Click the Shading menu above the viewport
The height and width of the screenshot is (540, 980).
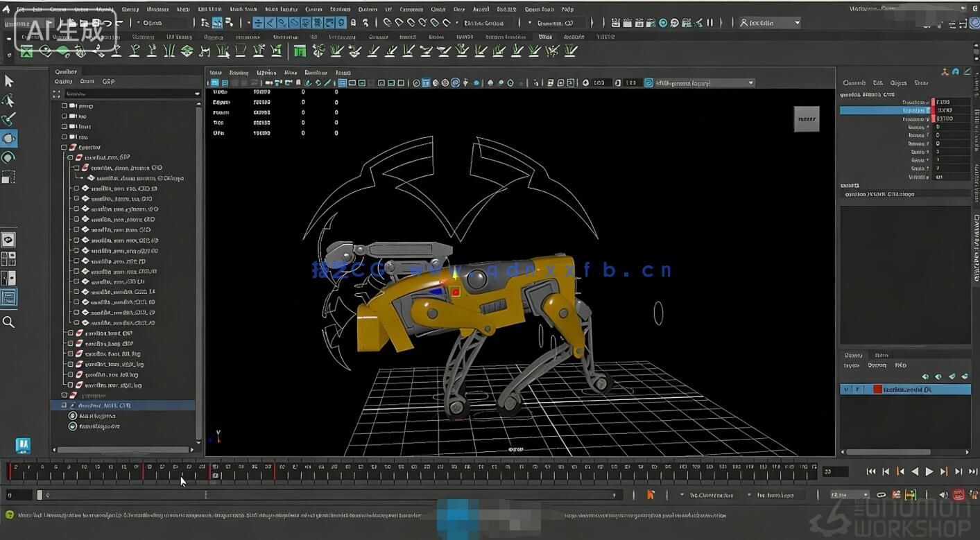240,72
